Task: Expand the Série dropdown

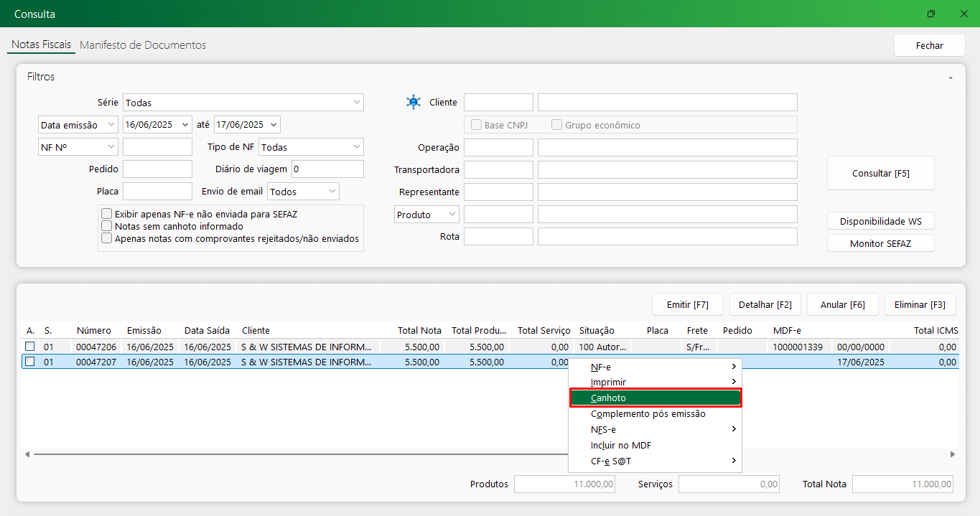Action: click(x=357, y=103)
